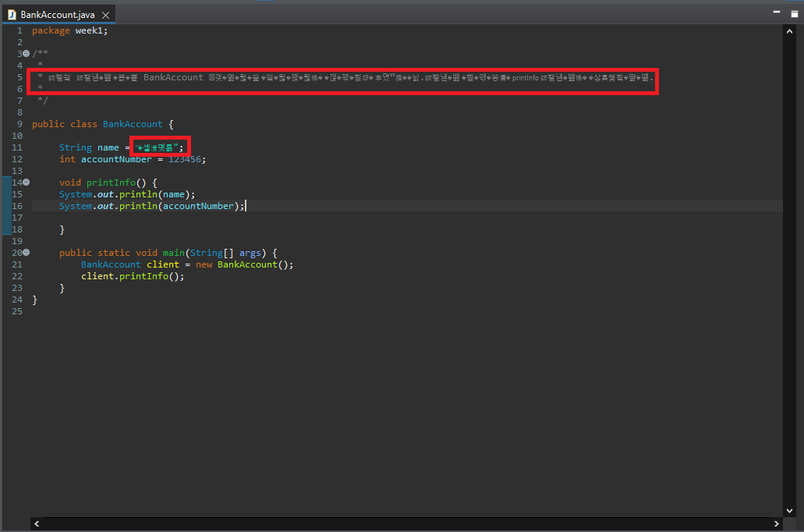804x532 pixels.
Task: Click 'String name' declaration on line 11
Action: [x=89, y=147]
